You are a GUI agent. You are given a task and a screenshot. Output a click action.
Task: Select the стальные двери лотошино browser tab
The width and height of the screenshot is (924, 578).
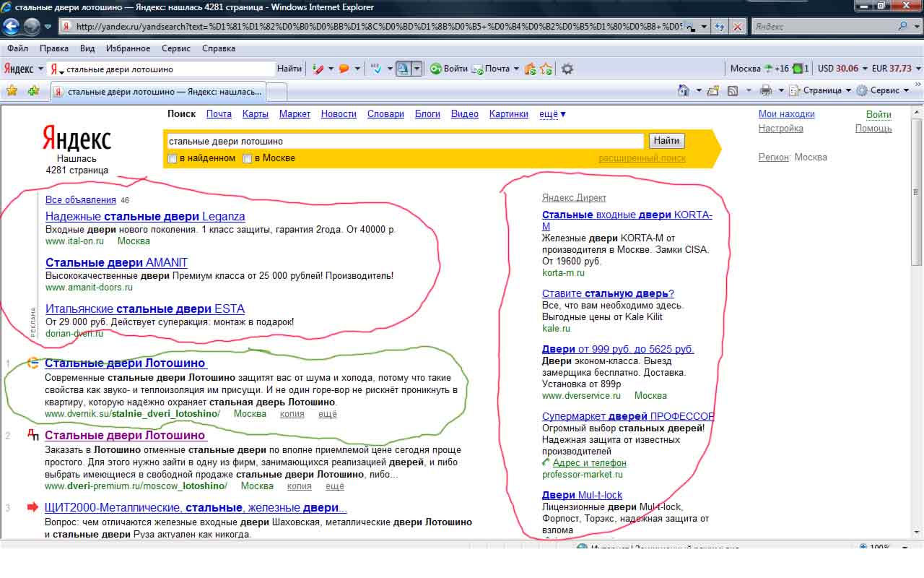158,92
